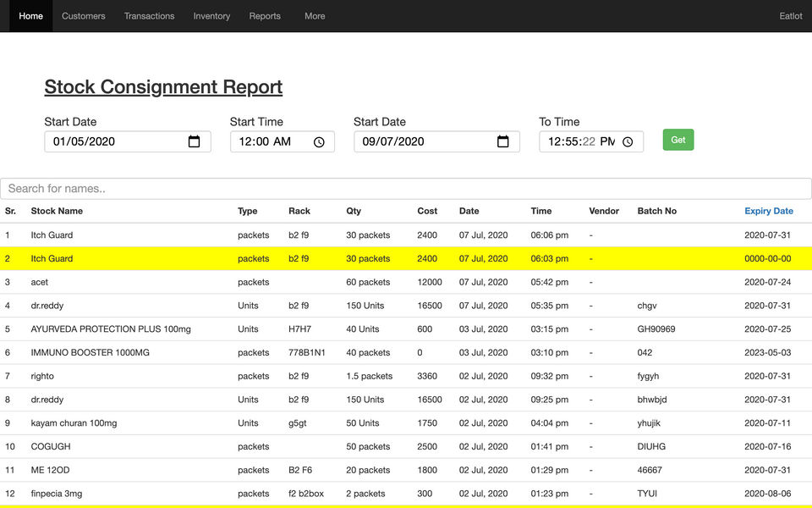Screen dimensions: 812x508
Task: Click rack value 778B1N1
Action: pyautogui.click(x=306, y=352)
